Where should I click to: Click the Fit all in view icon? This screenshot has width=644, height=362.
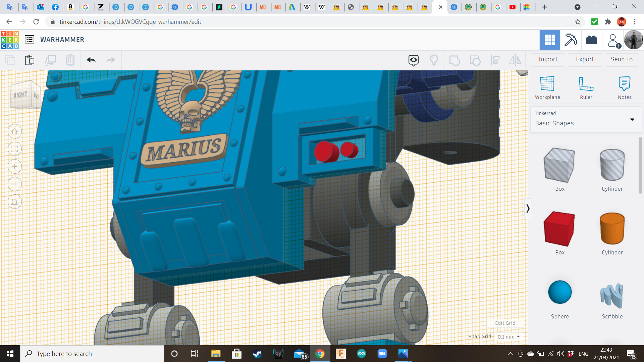pyautogui.click(x=15, y=149)
